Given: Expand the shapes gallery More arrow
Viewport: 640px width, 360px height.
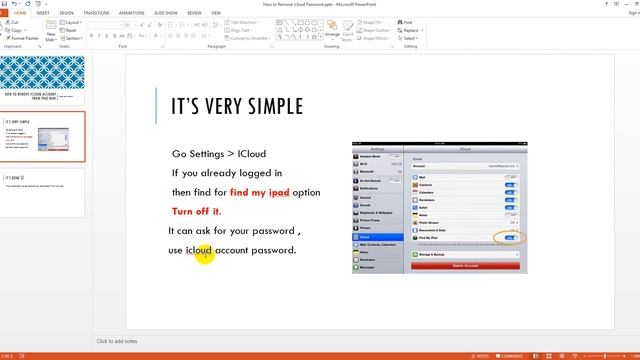Looking at the screenshot, I should tap(321, 37).
